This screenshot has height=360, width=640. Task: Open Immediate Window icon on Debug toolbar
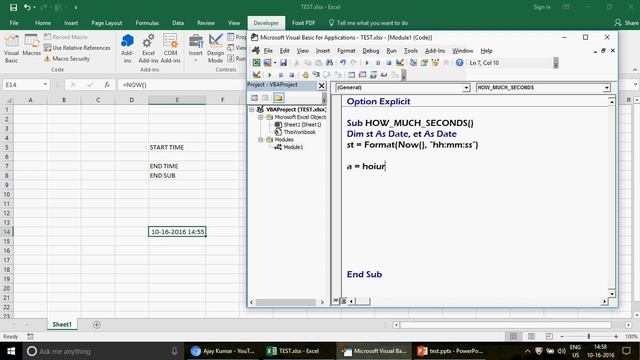(x=362, y=75)
